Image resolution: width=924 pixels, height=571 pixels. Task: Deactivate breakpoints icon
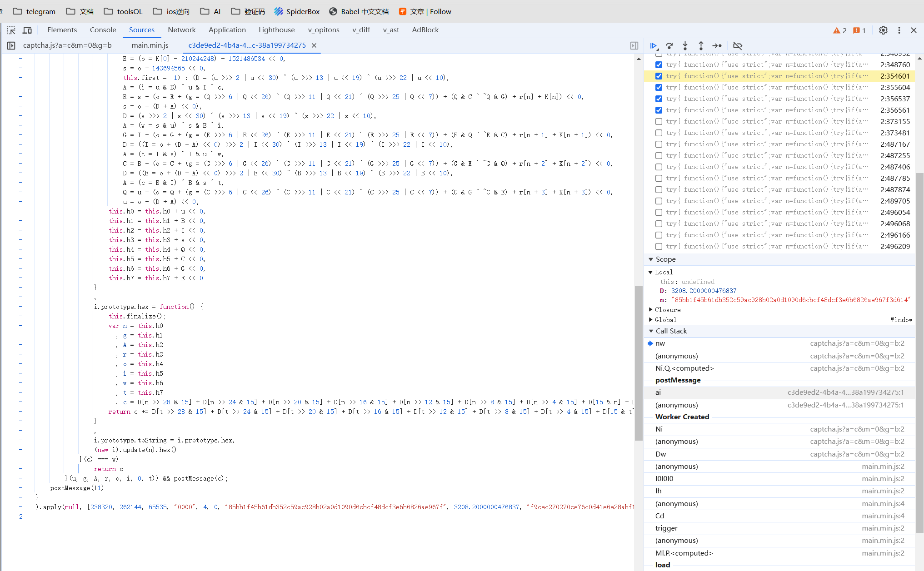(738, 45)
